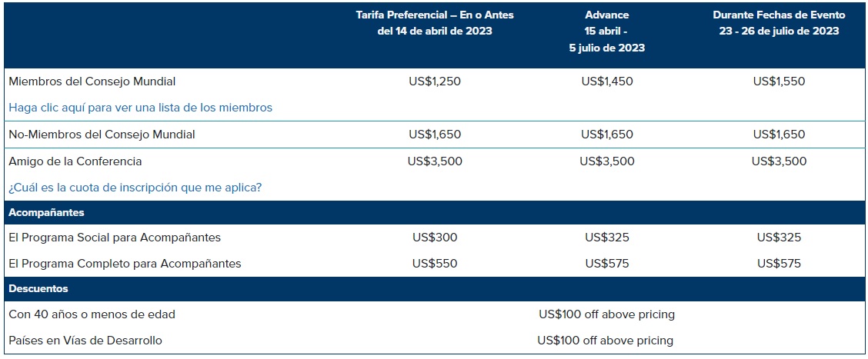Click the US$1,250 preferential member price
This screenshot has height=359, width=868.
click(x=435, y=81)
